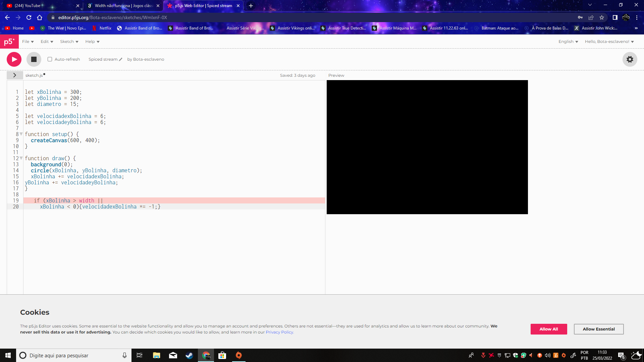Screen dimensions: 644x362
Task: Click the address bar URL
Action: point(112,17)
